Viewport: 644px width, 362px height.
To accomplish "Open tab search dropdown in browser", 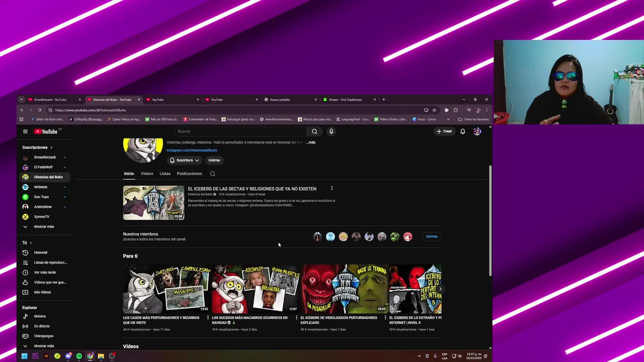I will point(21,100).
